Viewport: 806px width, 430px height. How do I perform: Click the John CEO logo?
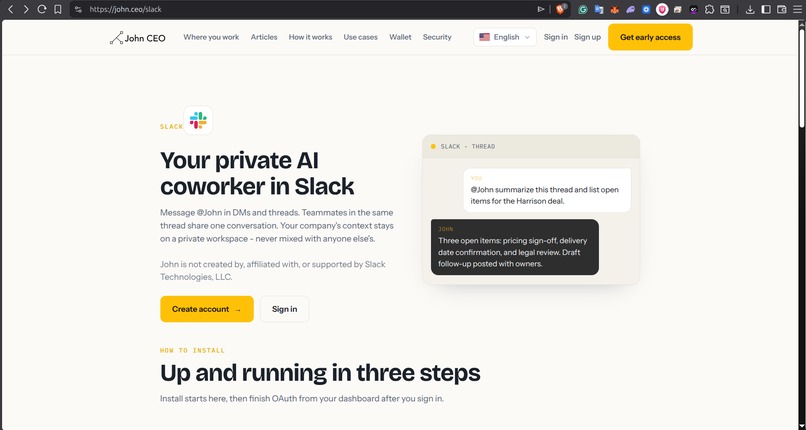click(x=138, y=38)
